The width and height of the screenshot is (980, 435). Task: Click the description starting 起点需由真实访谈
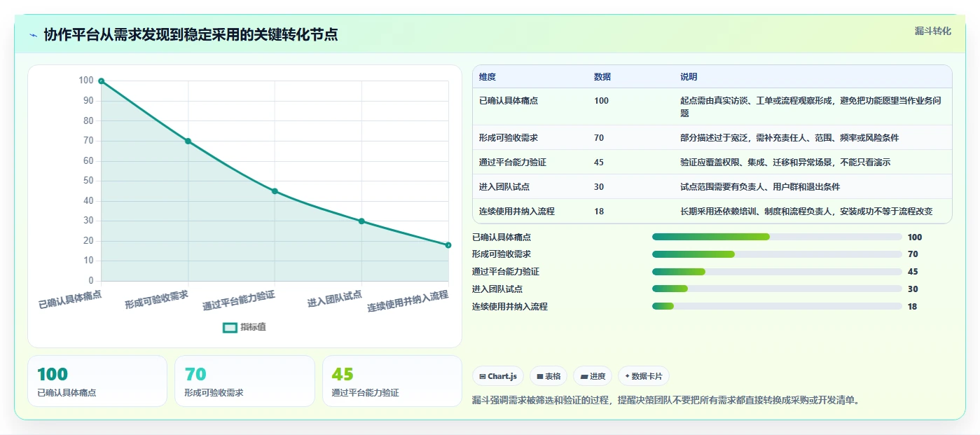pyautogui.click(x=810, y=107)
